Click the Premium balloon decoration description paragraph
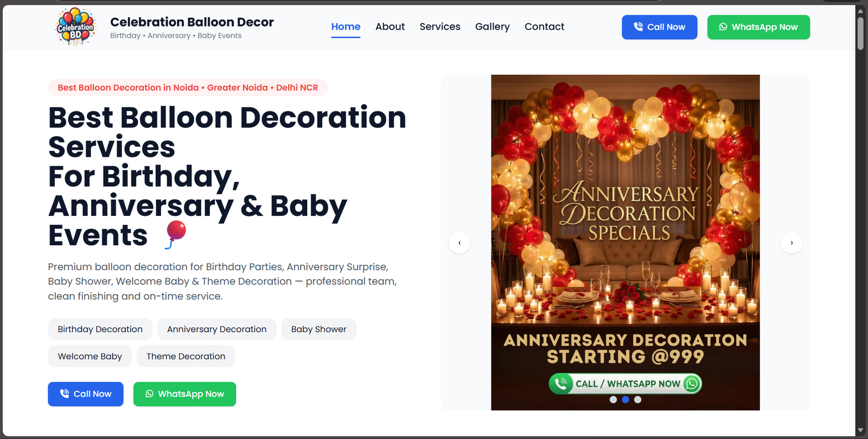This screenshot has width=868, height=439. (222, 282)
